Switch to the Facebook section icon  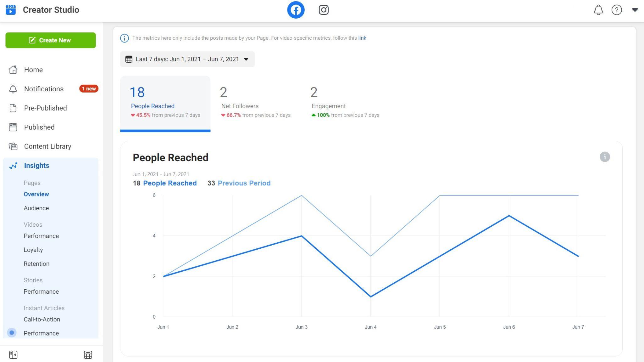coord(296,10)
